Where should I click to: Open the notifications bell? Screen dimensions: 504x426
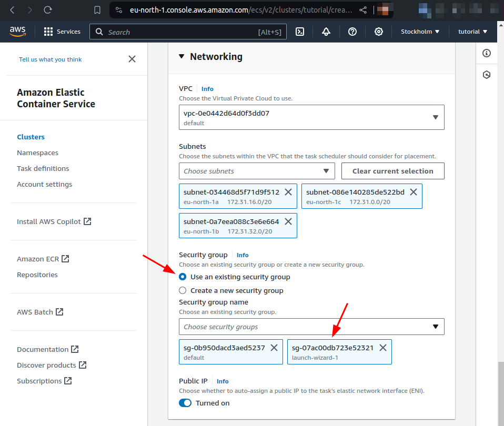326,32
